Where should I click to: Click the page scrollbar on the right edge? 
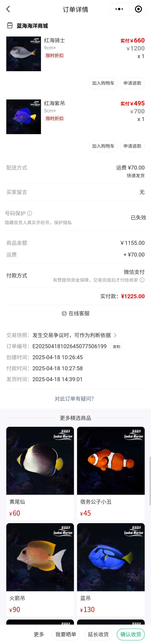(150, 480)
